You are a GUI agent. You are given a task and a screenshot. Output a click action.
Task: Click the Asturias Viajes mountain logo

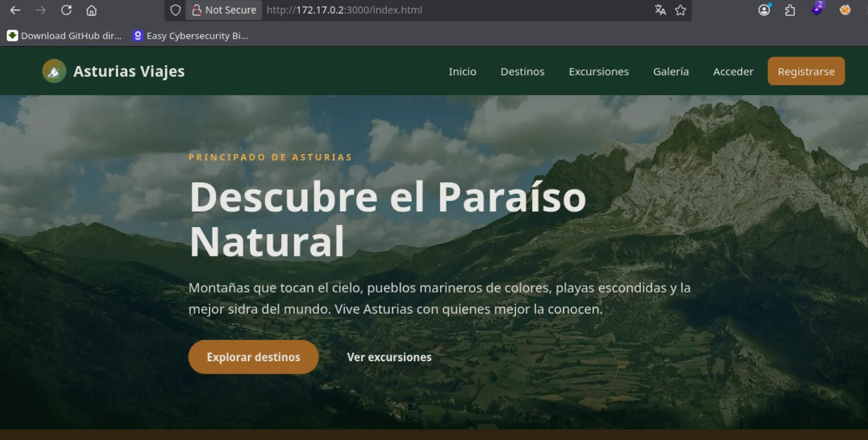54,71
